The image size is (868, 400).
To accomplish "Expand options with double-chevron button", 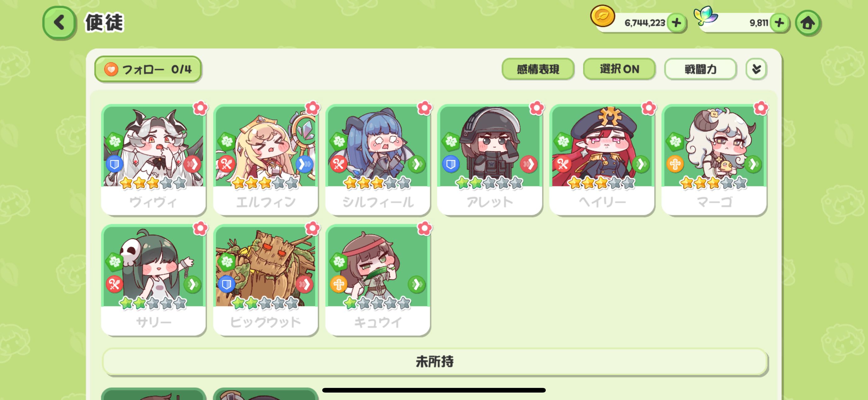I will pos(756,69).
